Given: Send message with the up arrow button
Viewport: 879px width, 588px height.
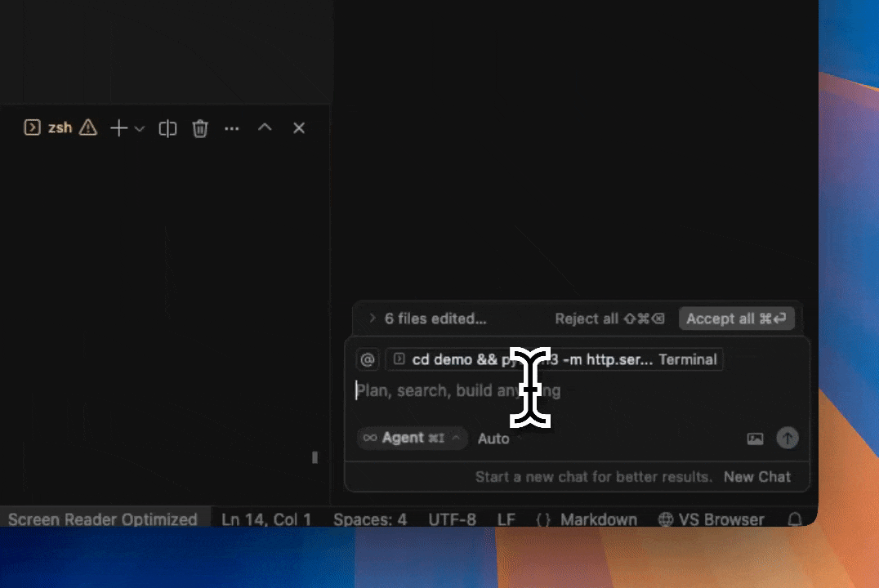Looking at the screenshot, I should point(787,438).
